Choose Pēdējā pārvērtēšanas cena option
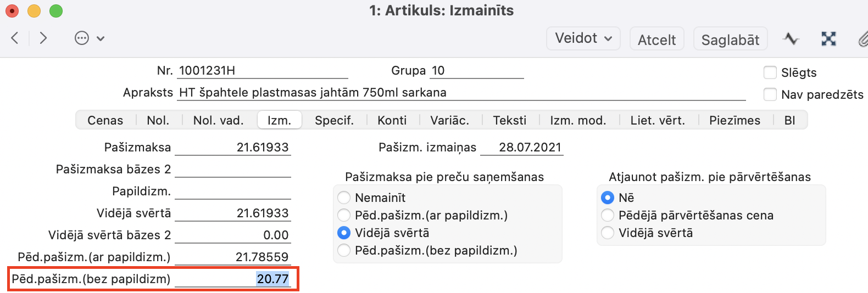868x293 pixels. coord(608,215)
